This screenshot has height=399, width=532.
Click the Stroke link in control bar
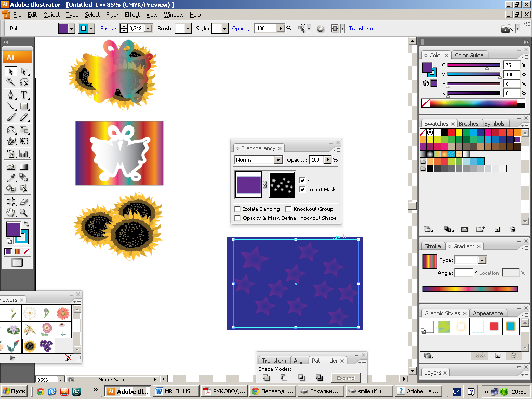[109, 29]
